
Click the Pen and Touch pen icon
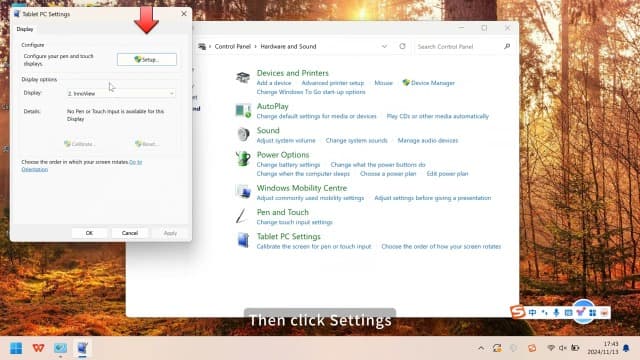pyautogui.click(x=241, y=216)
